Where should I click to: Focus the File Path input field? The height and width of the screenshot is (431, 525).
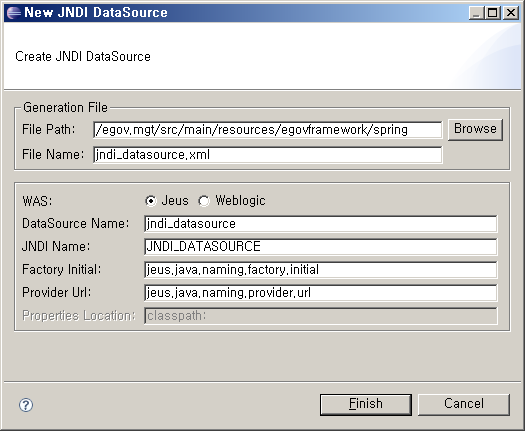[x=268, y=130]
